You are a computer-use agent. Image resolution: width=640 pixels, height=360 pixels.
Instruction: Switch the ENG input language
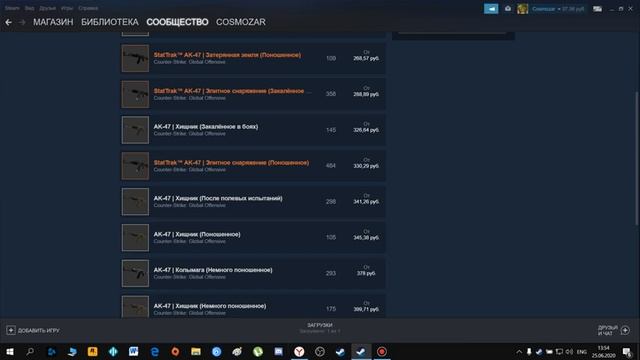(x=582, y=351)
